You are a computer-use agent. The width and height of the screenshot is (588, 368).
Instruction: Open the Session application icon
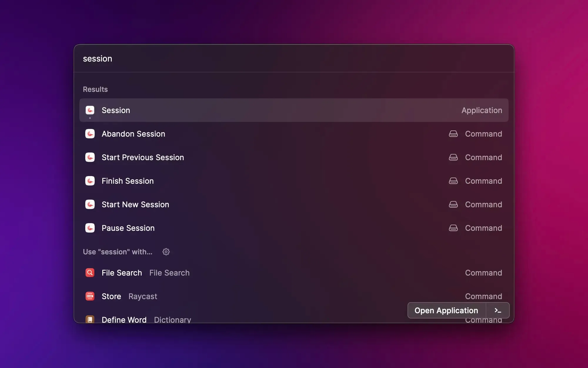(90, 110)
